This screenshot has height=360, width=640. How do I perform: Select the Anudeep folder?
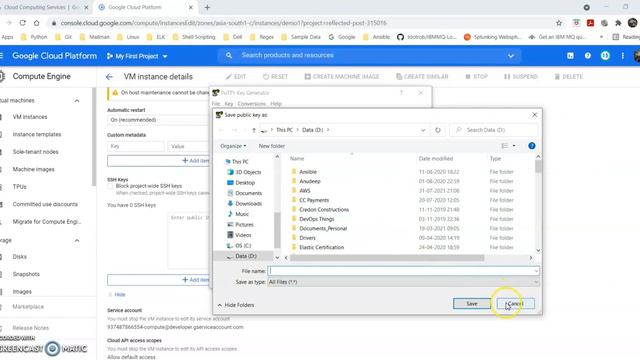tap(306, 181)
